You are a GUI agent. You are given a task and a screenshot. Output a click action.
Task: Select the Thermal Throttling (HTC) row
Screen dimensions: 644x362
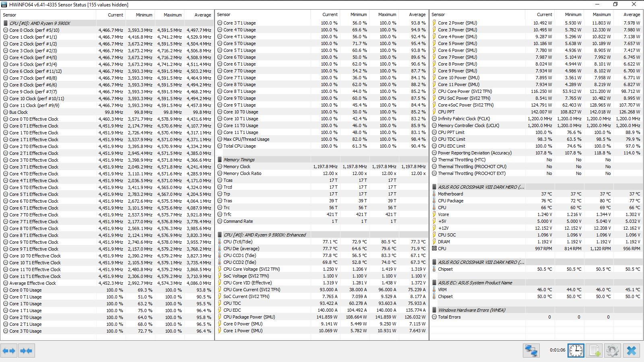536,160
